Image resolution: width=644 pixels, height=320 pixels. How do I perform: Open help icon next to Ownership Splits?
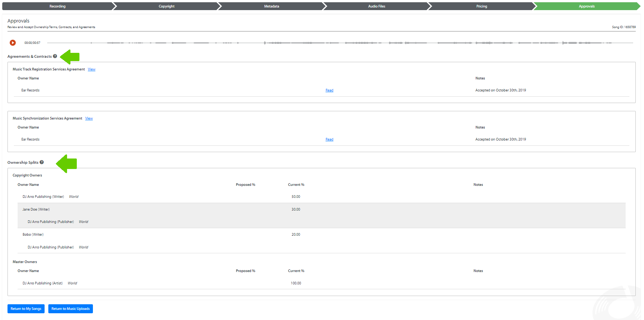42,162
